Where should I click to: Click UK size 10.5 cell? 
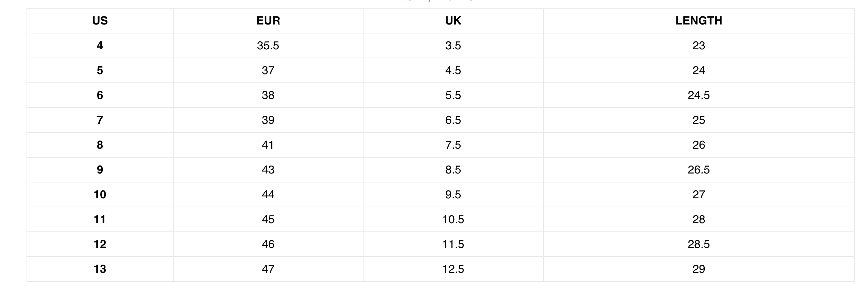(x=453, y=219)
